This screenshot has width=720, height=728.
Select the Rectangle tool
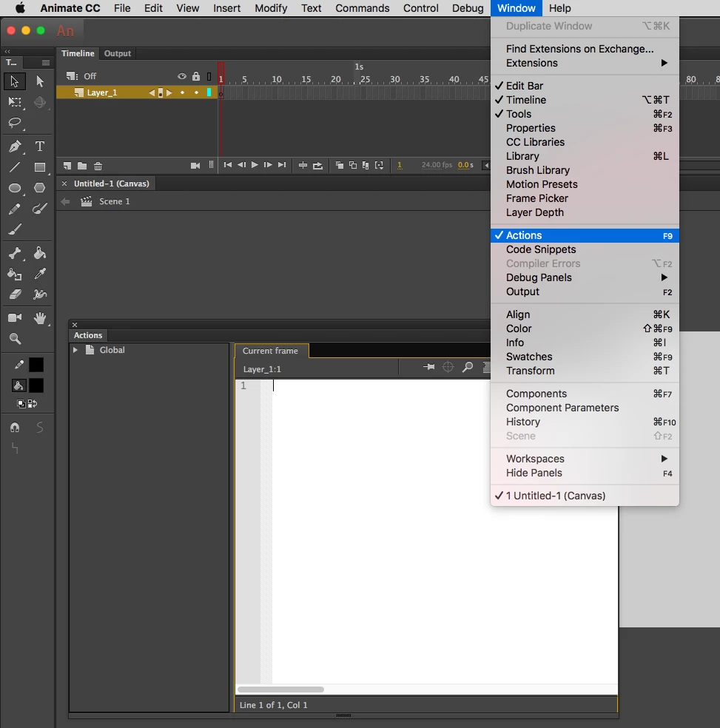pos(40,167)
